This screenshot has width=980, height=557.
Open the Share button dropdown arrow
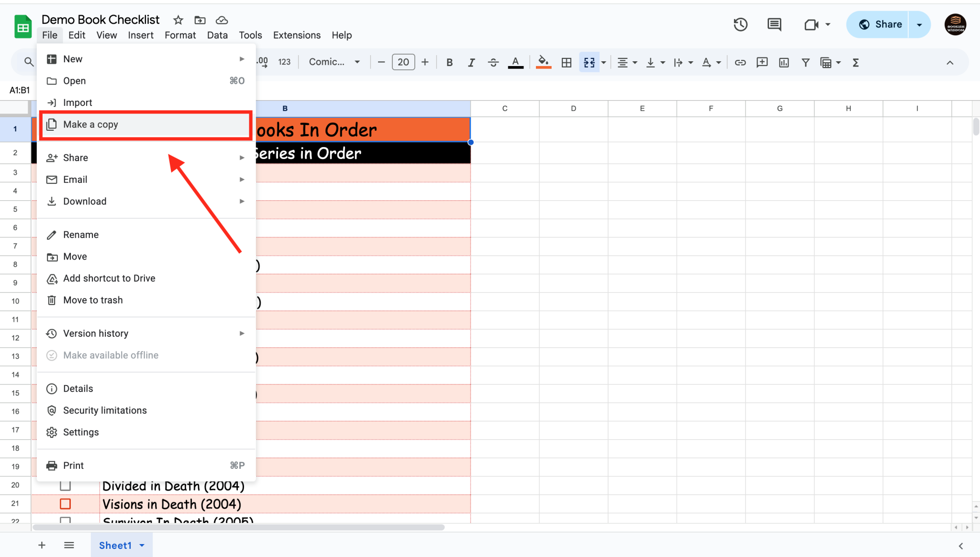tap(919, 24)
